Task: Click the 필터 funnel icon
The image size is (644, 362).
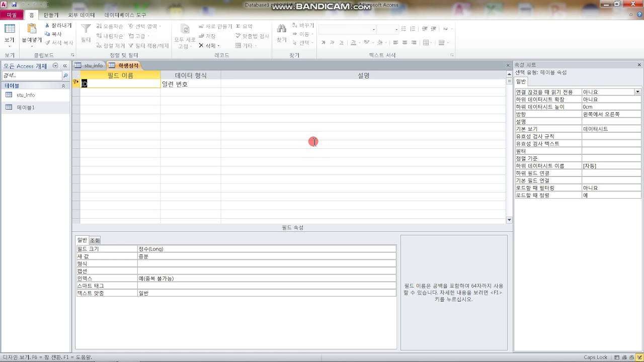Action: (86, 29)
